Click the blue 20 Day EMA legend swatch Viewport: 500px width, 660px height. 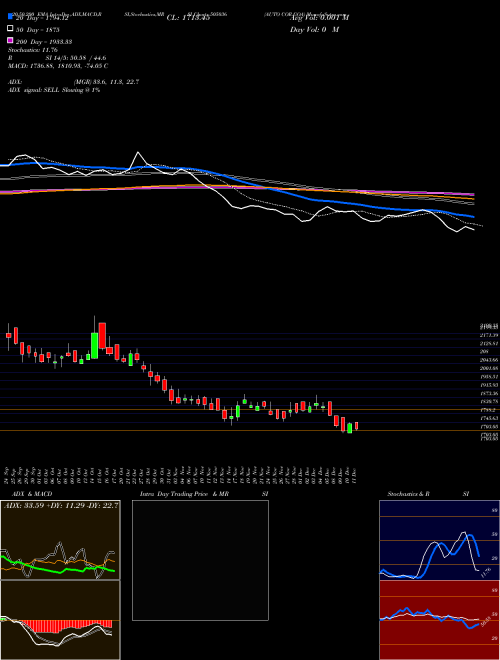10,17
